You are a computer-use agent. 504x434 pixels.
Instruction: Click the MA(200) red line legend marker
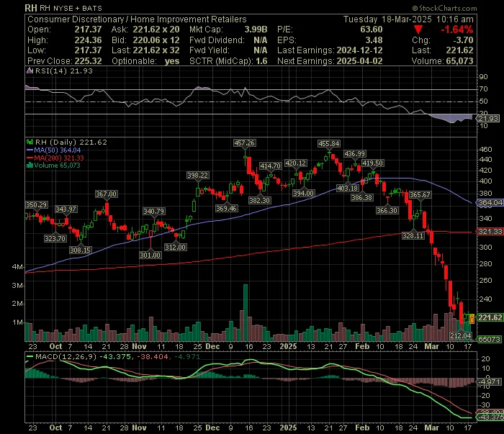pyautogui.click(x=30, y=158)
